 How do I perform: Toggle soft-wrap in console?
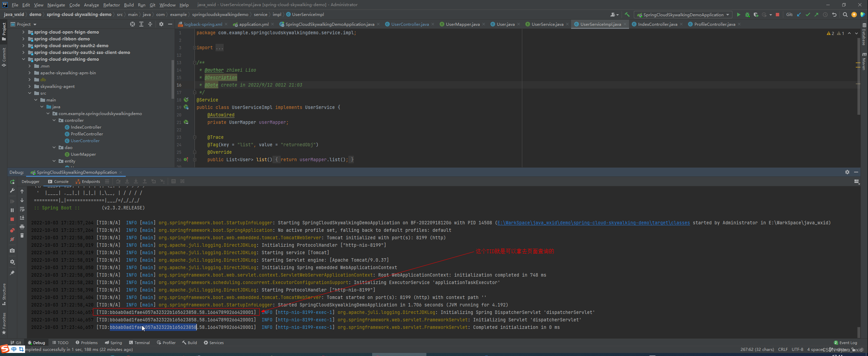22,209
